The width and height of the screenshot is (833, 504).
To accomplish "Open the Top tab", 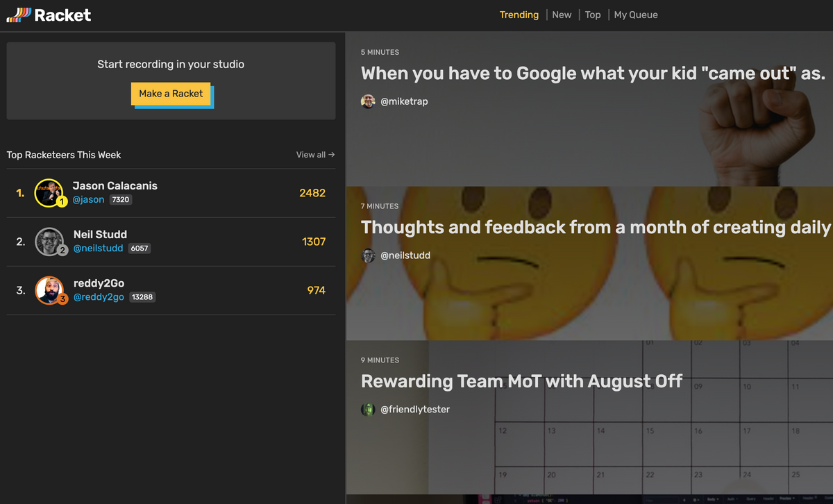I will click(593, 15).
